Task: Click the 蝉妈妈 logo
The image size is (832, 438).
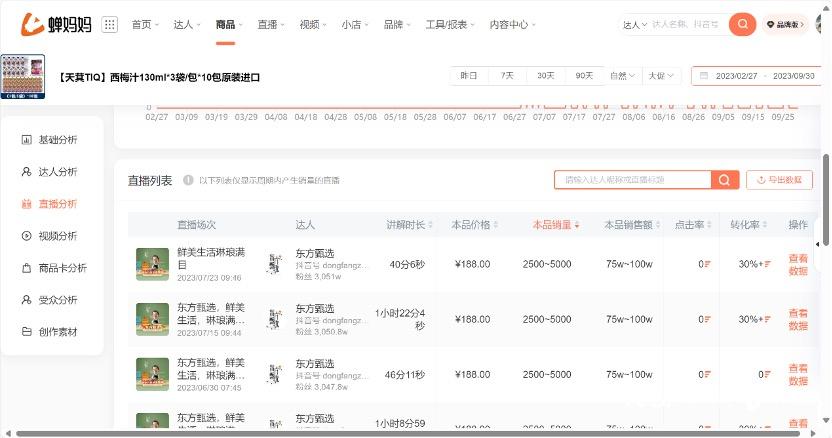Action: coord(56,24)
